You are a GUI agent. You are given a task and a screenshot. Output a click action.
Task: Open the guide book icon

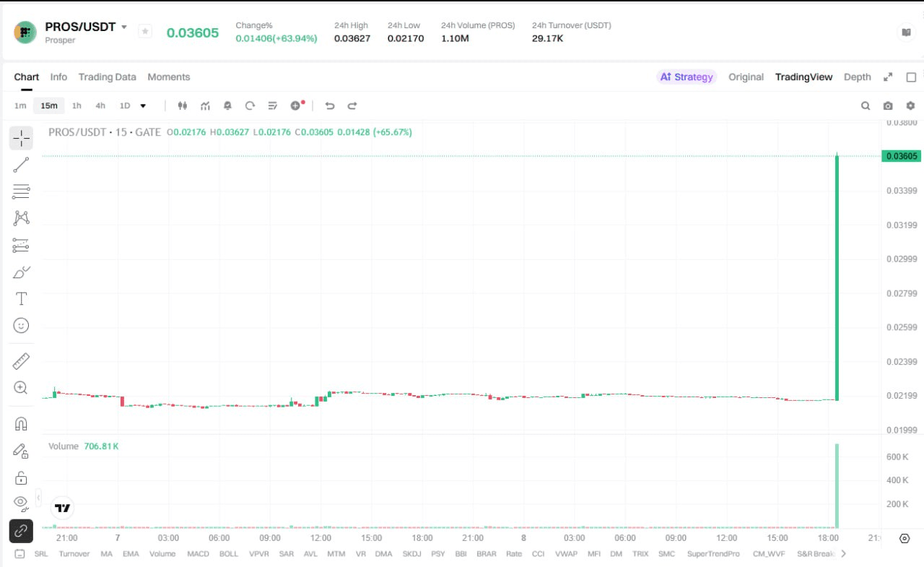coord(906,33)
